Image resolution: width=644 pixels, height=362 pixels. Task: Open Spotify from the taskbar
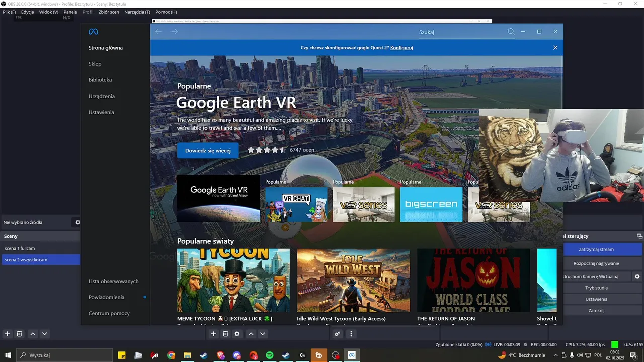[269, 355]
